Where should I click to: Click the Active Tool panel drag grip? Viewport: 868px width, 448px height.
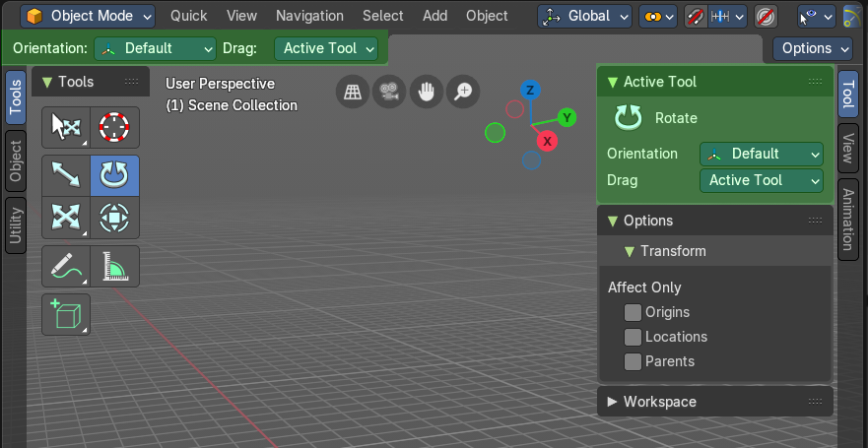(x=815, y=82)
